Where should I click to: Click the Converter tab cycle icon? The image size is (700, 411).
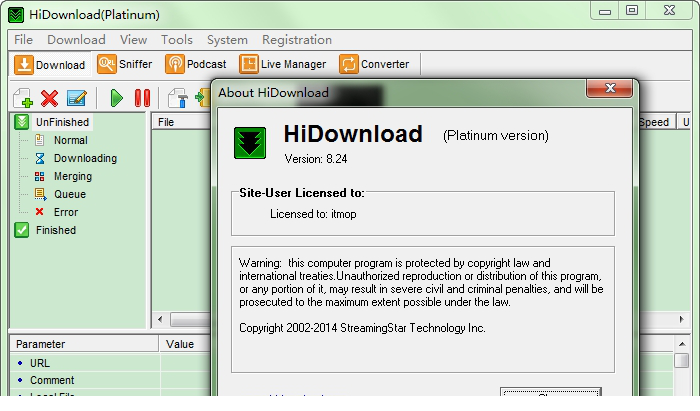[x=349, y=64]
